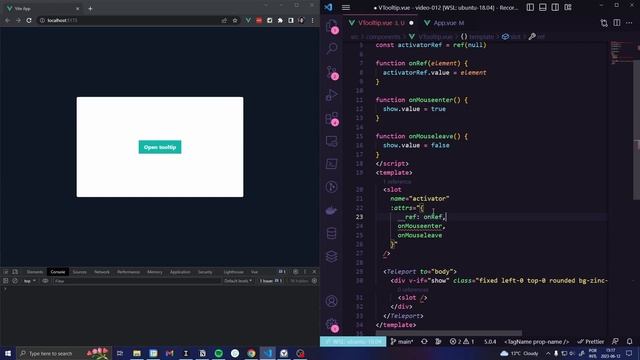Switch to DevTools Lighthouse tab
The image size is (640, 360).
[x=233, y=272]
